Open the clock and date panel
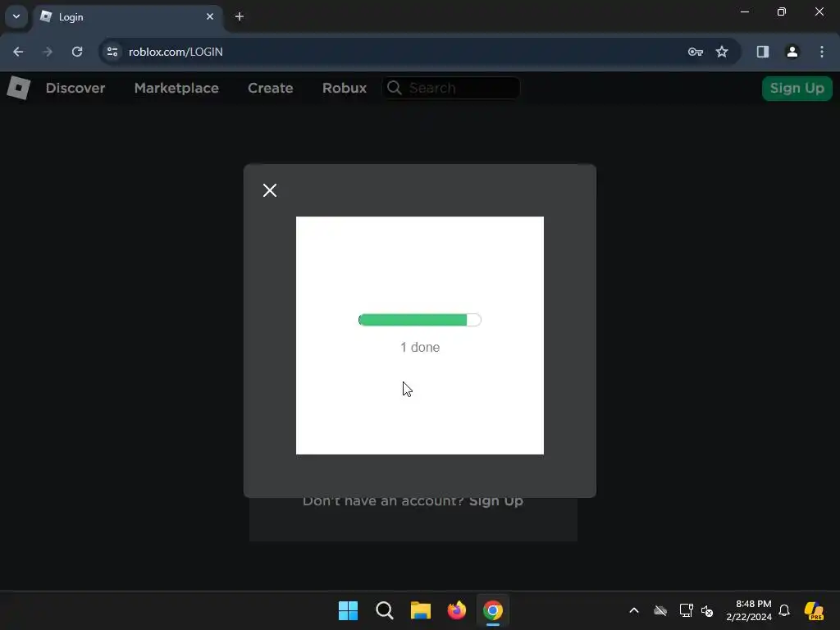 [x=748, y=610]
